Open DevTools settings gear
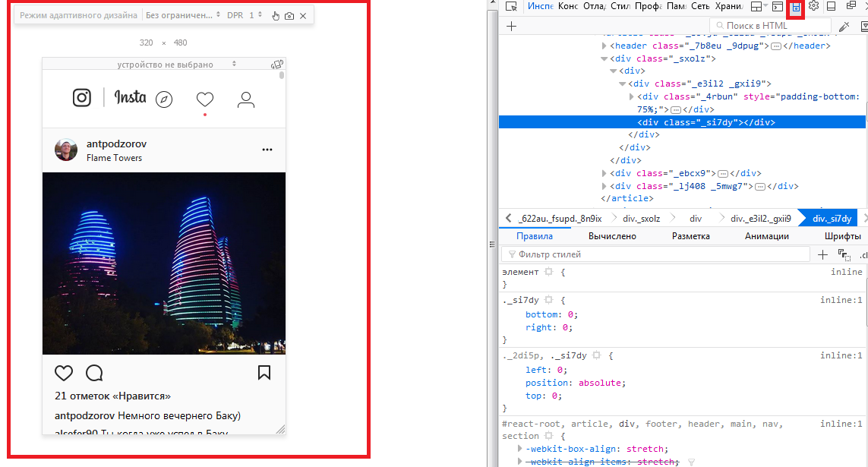This screenshot has width=868, height=467. point(813,6)
